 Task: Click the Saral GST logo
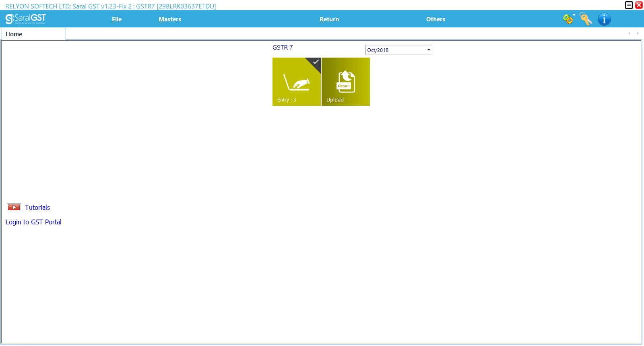[x=26, y=19]
